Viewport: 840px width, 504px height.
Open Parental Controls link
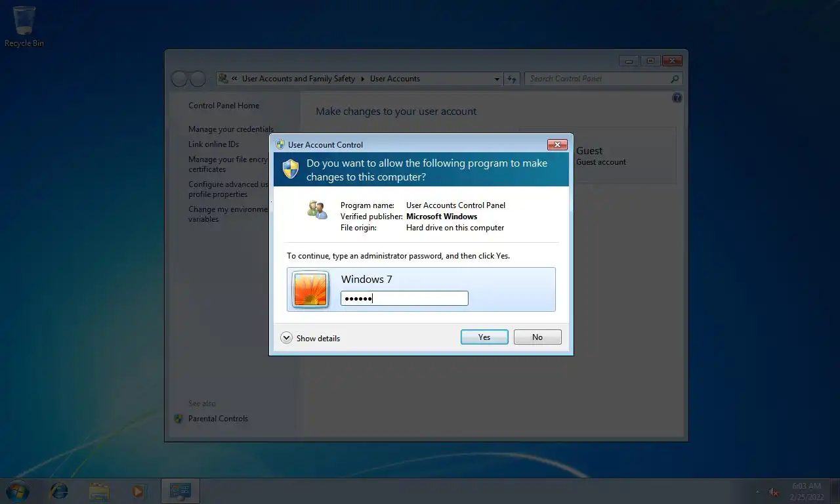tap(218, 419)
